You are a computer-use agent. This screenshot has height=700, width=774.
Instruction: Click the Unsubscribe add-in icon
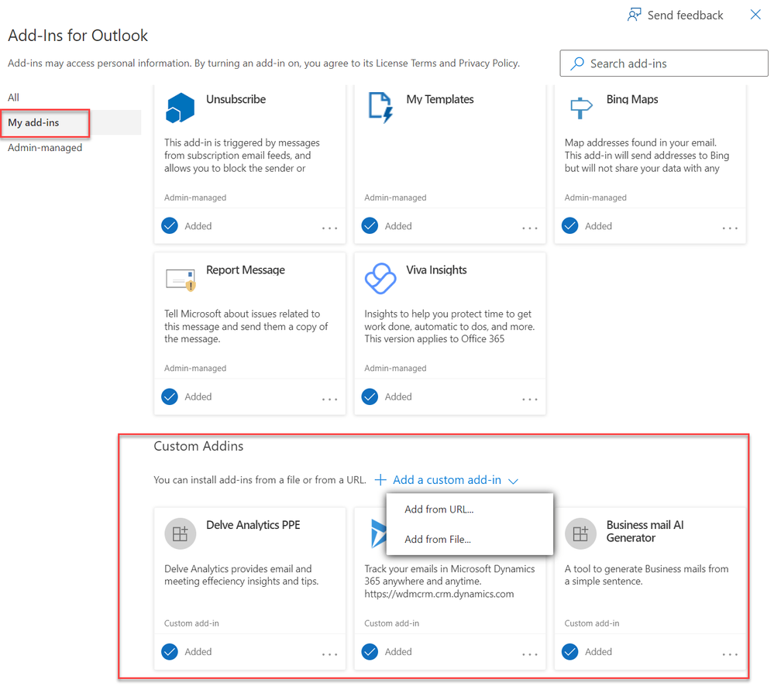[181, 108]
